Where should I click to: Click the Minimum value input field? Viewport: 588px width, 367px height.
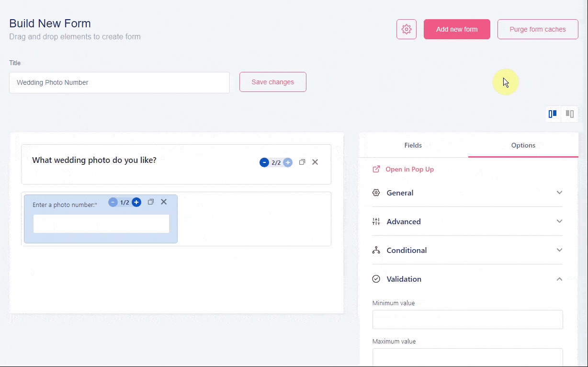pyautogui.click(x=467, y=320)
